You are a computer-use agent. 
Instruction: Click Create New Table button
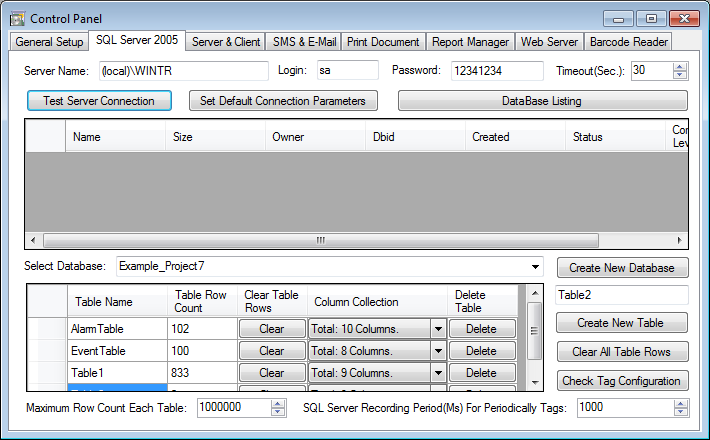coord(622,323)
